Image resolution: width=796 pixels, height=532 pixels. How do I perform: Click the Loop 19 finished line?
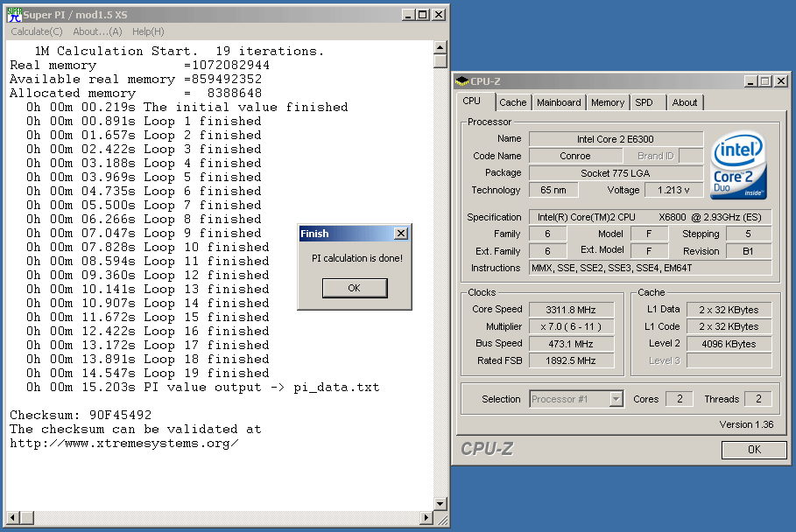pyautogui.click(x=148, y=374)
